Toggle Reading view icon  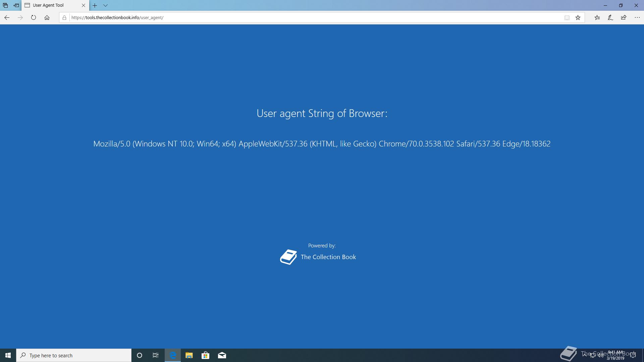[567, 17]
